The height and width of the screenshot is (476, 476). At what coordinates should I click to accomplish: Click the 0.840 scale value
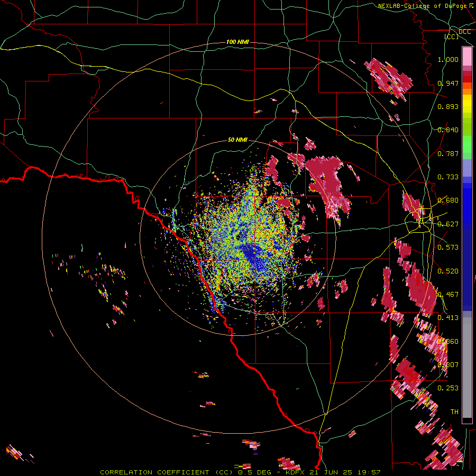(448, 130)
